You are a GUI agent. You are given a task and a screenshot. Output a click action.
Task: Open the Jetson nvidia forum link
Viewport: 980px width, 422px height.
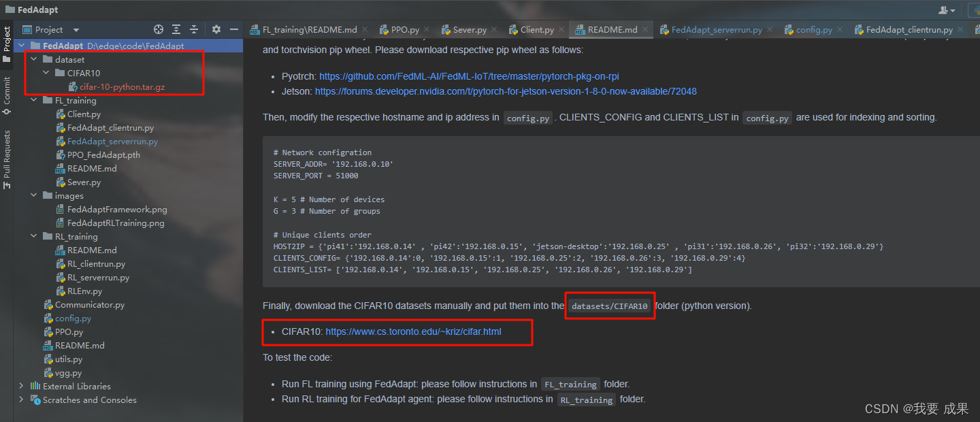pos(506,91)
